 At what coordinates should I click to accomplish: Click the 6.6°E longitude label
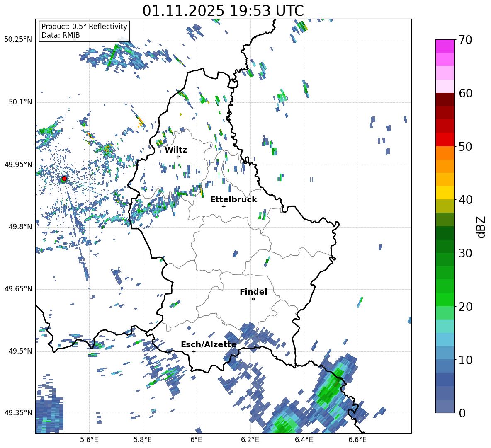[357, 440]
